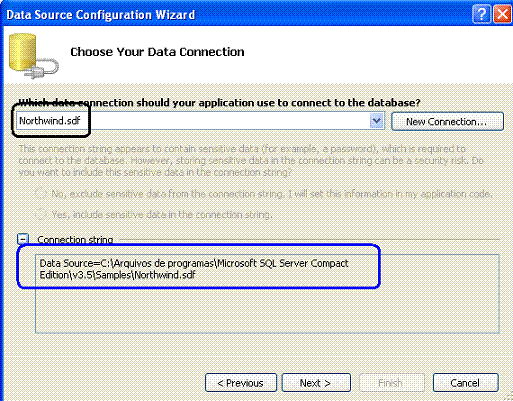Select the Northwind.sdf connection combo box
Viewport: 513px width, 401px height.
[x=200, y=121]
